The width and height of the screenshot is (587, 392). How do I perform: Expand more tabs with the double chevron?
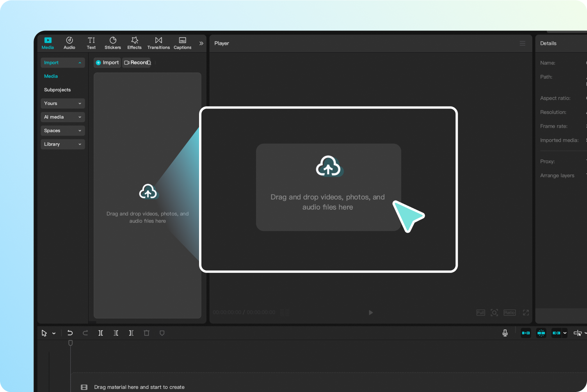[x=201, y=43]
